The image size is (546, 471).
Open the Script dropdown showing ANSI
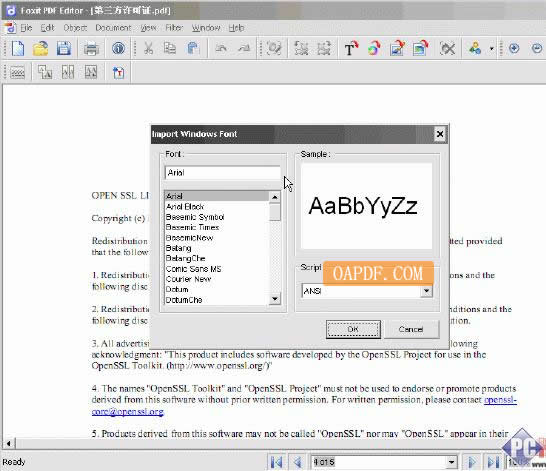pyautogui.click(x=426, y=291)
